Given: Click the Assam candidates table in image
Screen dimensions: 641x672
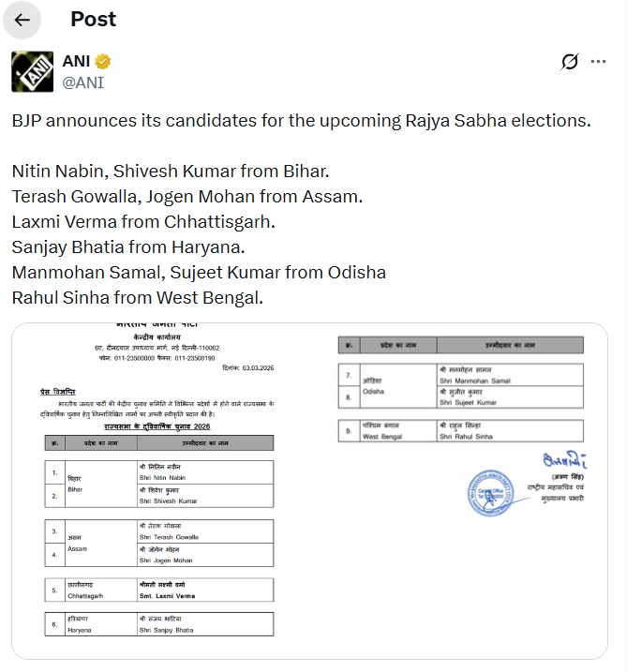Looking at the screenshot, I should coord(158,542).
